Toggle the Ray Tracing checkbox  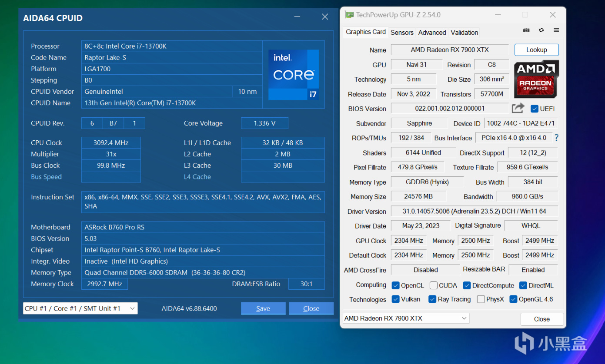coord(432,299)
